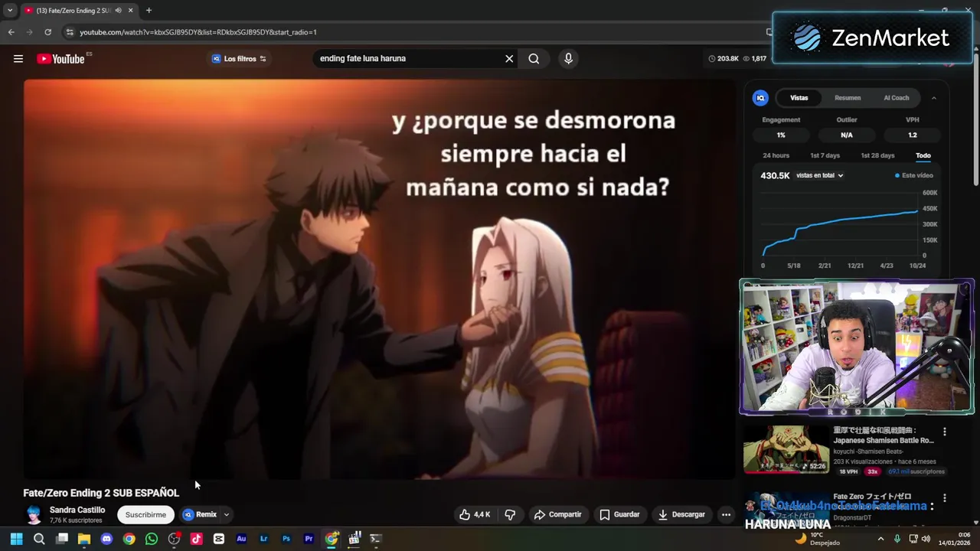Viewport: 980px width, 551px height.
Task: Dislike the video with thumbs-down icon
Action: pos(510,514)
